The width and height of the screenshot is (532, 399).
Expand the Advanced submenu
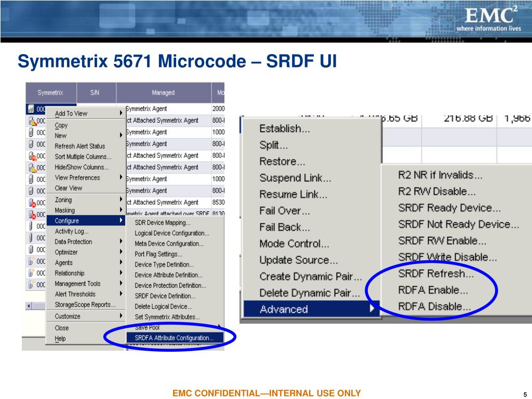312,309
